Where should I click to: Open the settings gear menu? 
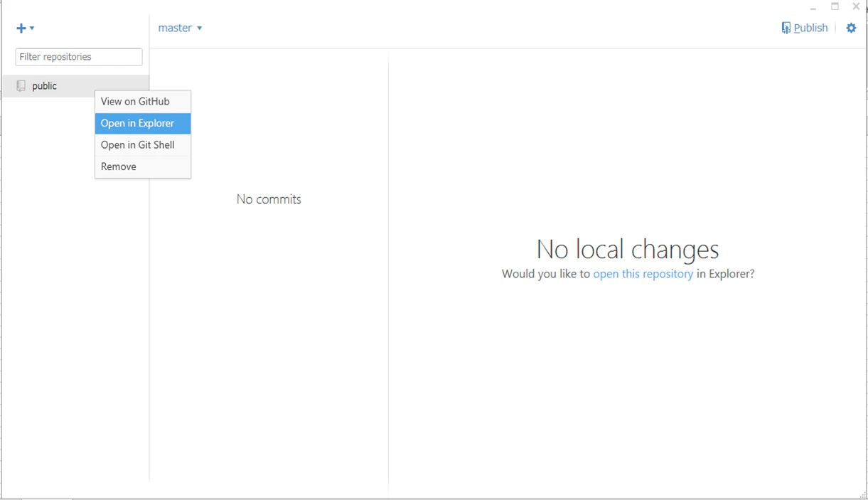pos(851,28)
